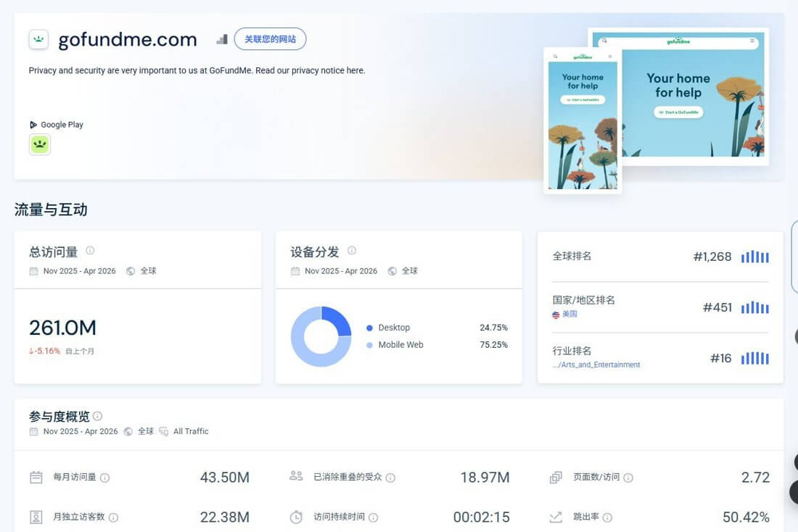Click the device distribution donut chart
The width and height of the screenshot is (798, 532).
click(321, 336)
